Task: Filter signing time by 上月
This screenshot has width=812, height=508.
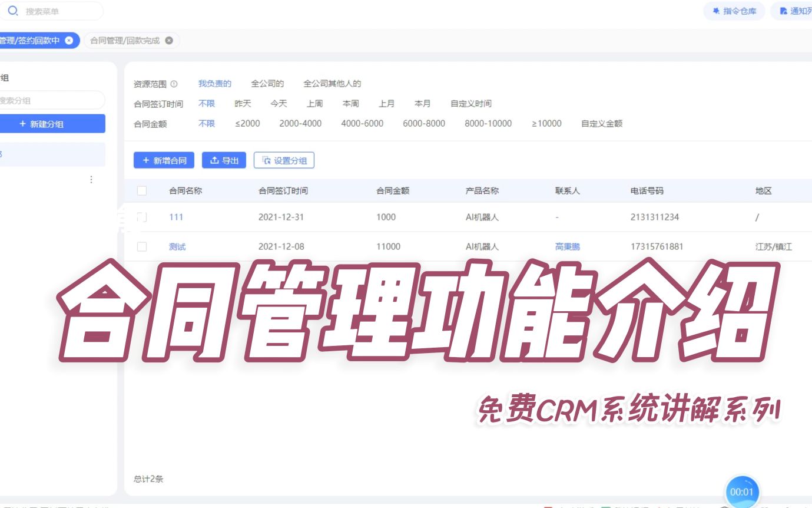Action: [x=386, y=104]
